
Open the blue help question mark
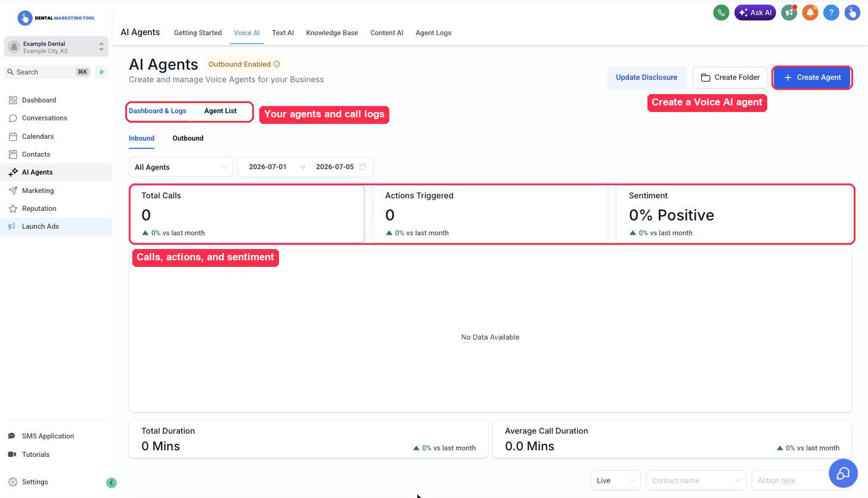(831, 13)
